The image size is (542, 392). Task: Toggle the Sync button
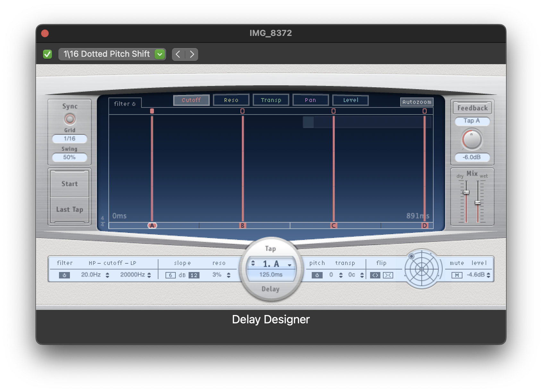click(70, 119)
